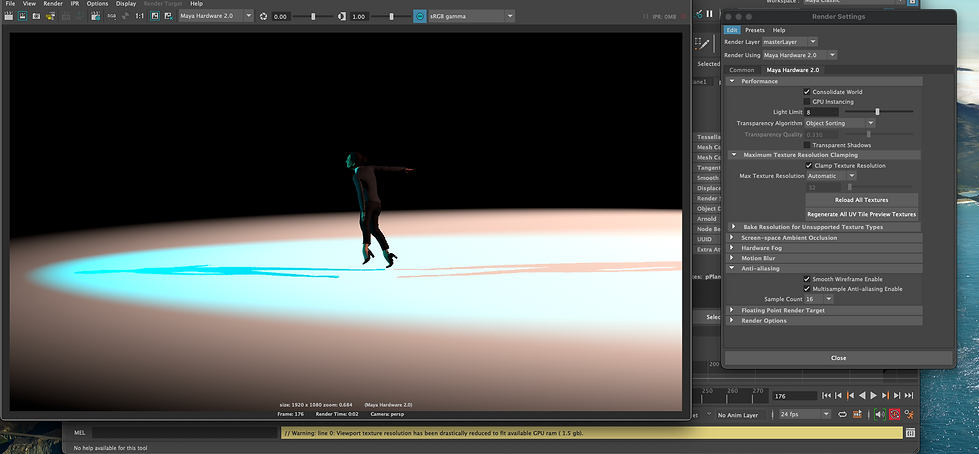
Task: Open render settings via clapboard-gear toolbar icon
Action: [96, 16]
